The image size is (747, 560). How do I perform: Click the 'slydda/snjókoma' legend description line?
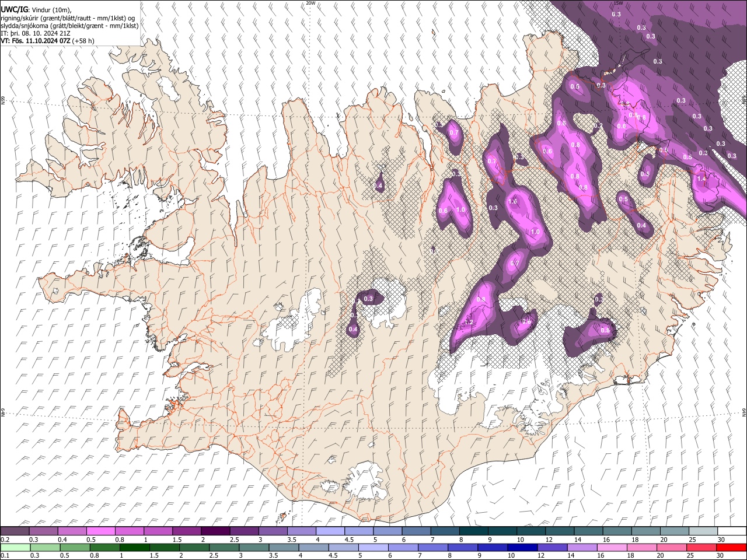69,26
